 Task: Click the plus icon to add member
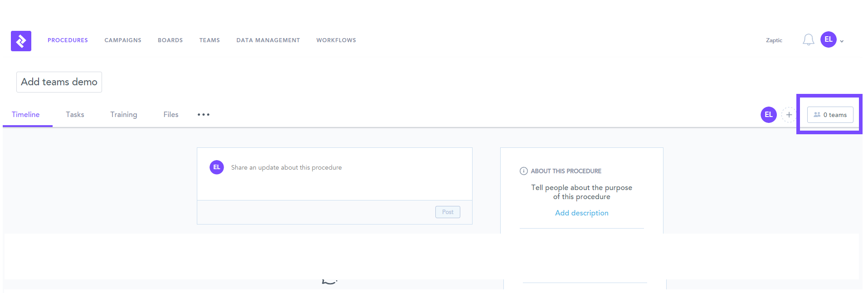[x=789, y=115]
